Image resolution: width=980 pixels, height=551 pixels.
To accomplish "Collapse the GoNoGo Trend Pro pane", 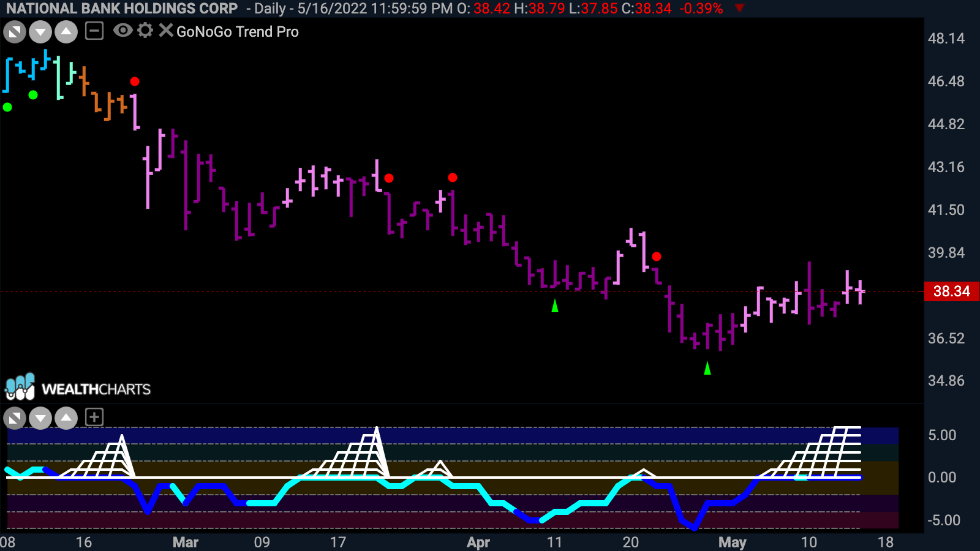I will point(94,31).
